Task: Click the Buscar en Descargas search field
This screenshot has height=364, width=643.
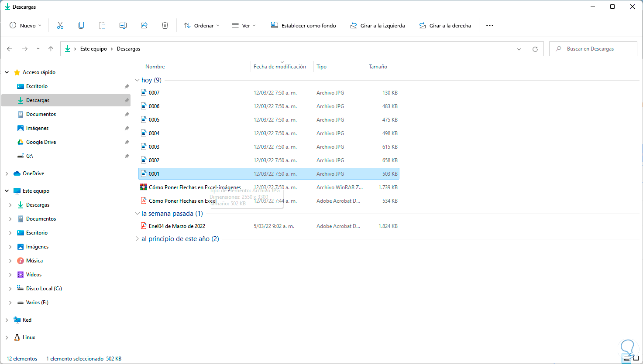Action: pyautogui.click(x=593, y=49)
